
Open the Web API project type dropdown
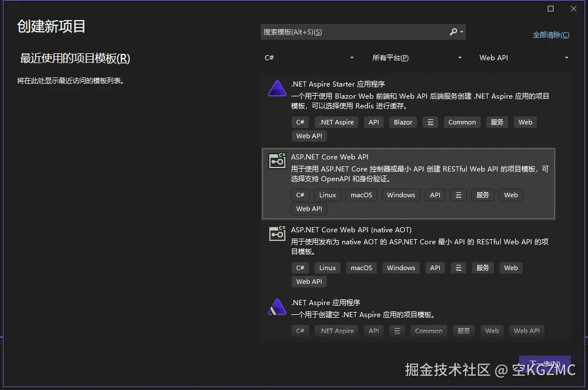pyautogui.click(x=566, y=57)
